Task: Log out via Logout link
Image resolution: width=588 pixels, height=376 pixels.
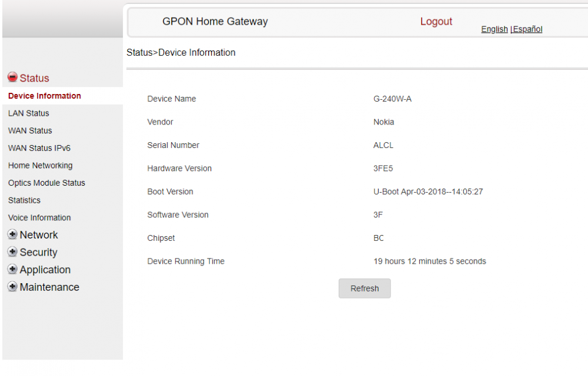Action: 436,21
